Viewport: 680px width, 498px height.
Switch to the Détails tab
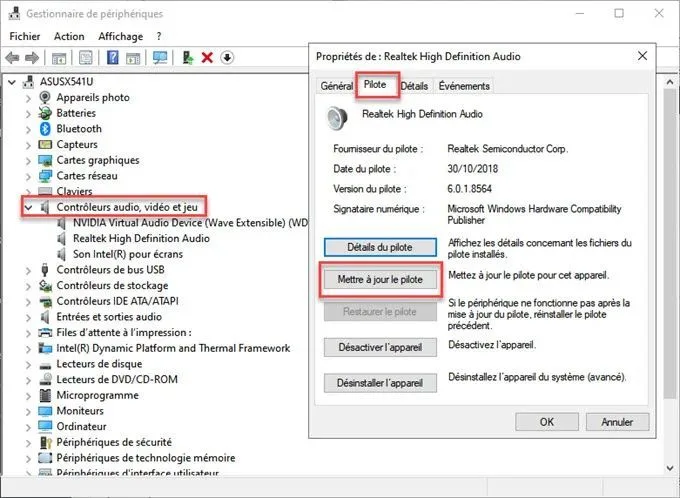click(x=414, y=86)
